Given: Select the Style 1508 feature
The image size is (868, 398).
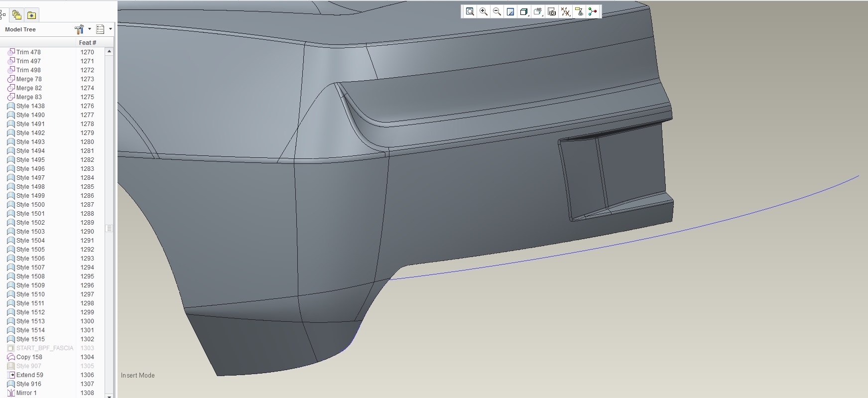Looking at the screenshot, I should point(30,276).
